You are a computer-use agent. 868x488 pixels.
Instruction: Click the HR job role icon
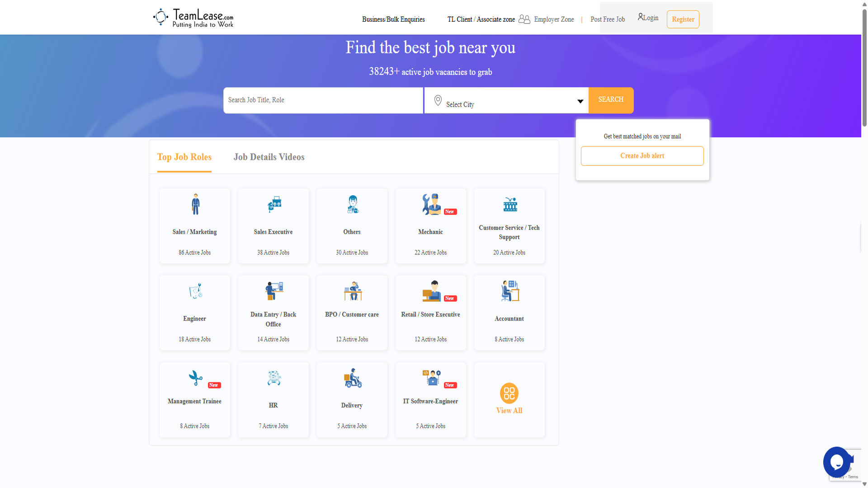274,378
